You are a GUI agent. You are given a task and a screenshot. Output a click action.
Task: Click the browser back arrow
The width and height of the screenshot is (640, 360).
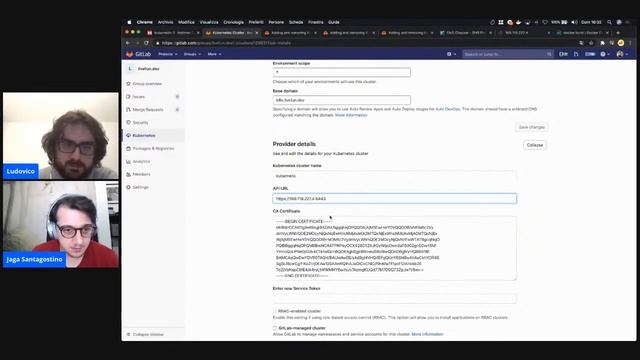[128, 43]
